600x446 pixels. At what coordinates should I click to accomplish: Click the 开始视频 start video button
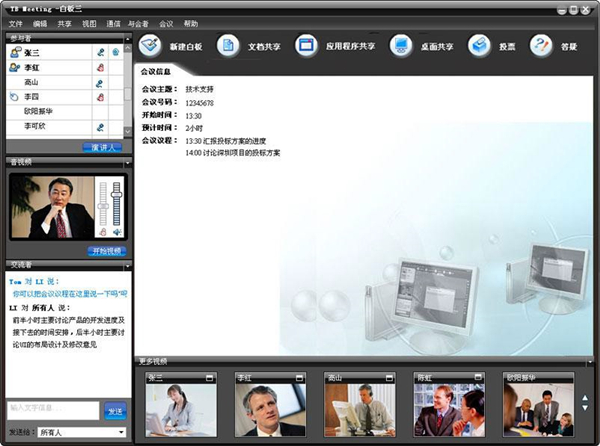(106, 251)
